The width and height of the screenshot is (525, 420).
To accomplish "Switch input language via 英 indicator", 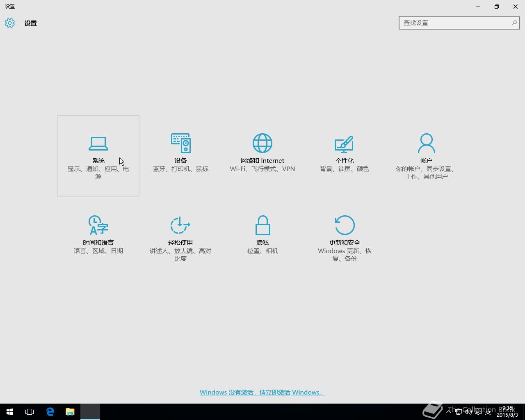I will click(x=488, y=411).
